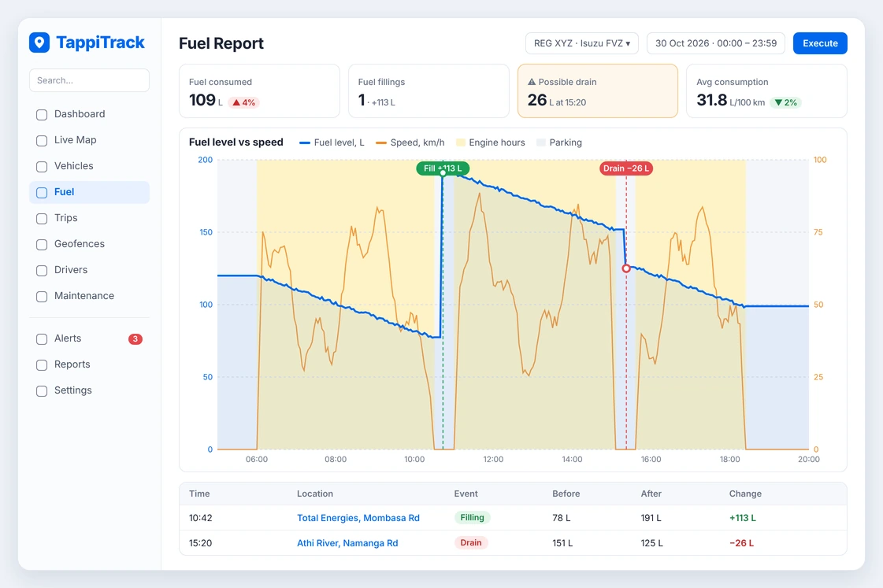Go to the Vehicles section
883x588 pixels.
point(89,166)
